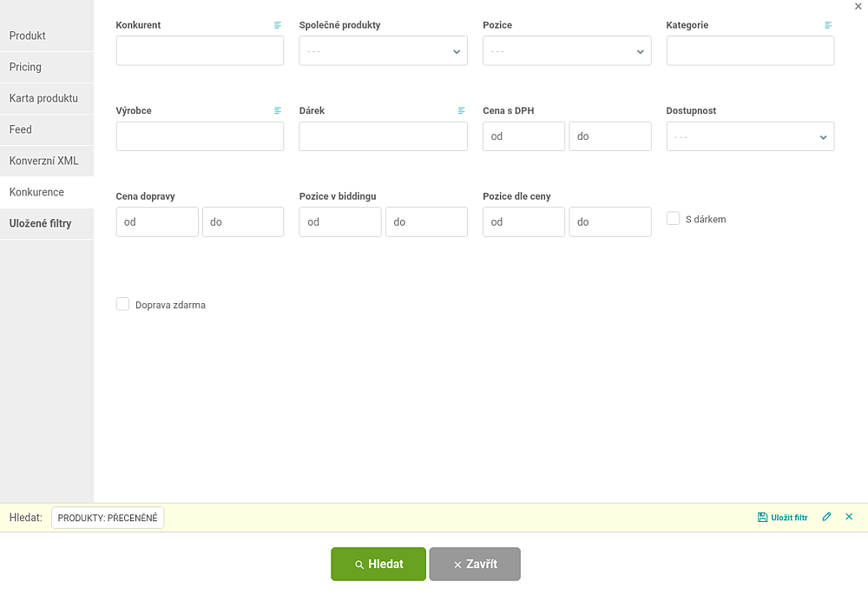Click the list icon next to Kategorie
This screenshot has width=868, height=595.
828,25
